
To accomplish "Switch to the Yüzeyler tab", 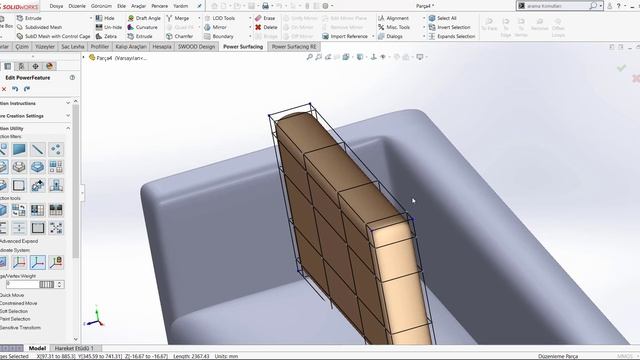I will coord(44,47).
